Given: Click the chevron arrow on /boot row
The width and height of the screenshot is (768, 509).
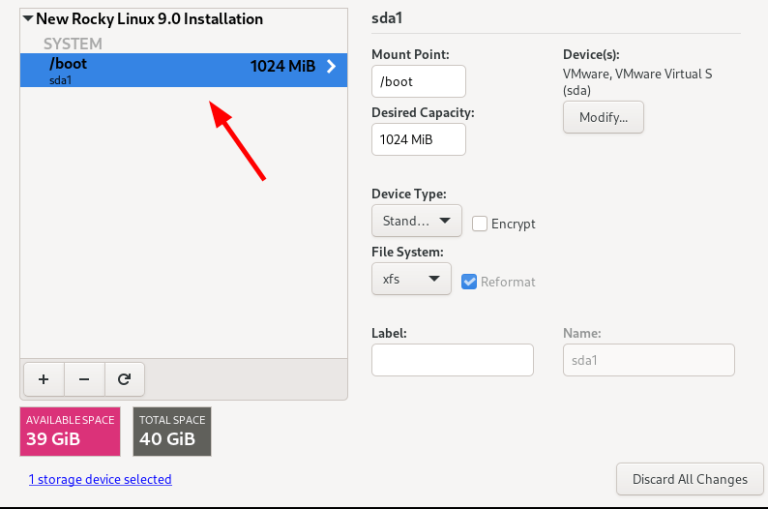Looking at the screenshot, I should 331,67.
